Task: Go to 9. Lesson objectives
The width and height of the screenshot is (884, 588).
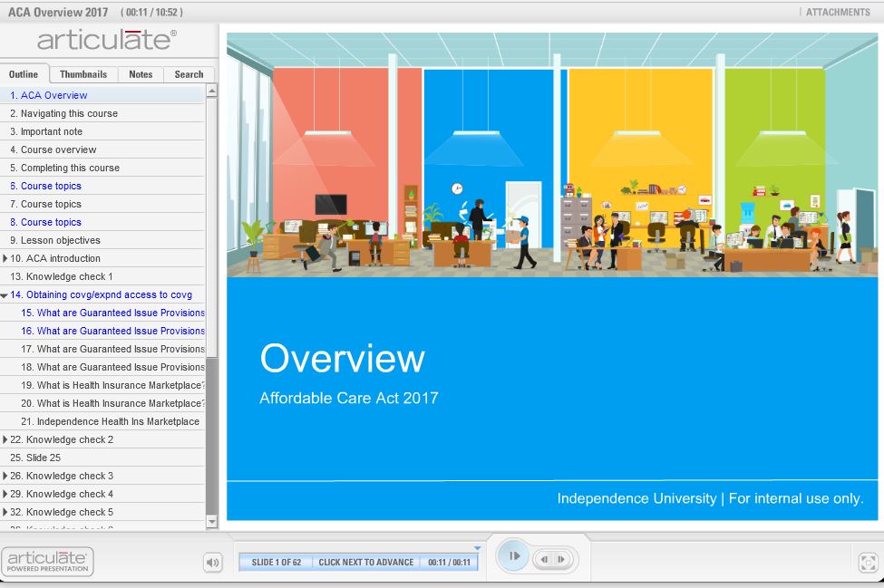Action: (x=102, y=240)
